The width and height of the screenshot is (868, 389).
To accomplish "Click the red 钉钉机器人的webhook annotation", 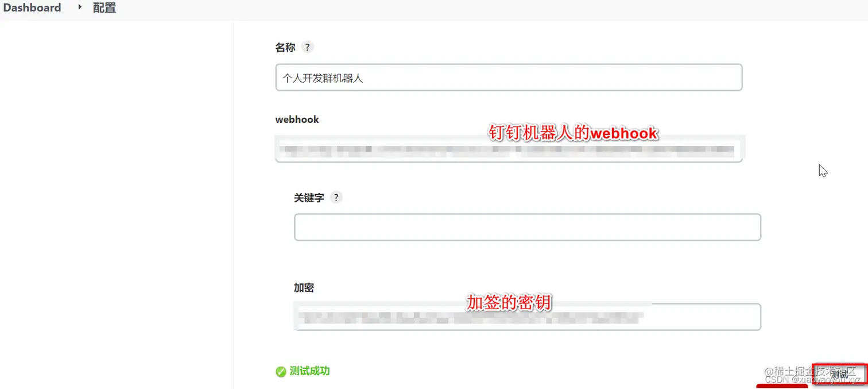I will pos(573,133).
